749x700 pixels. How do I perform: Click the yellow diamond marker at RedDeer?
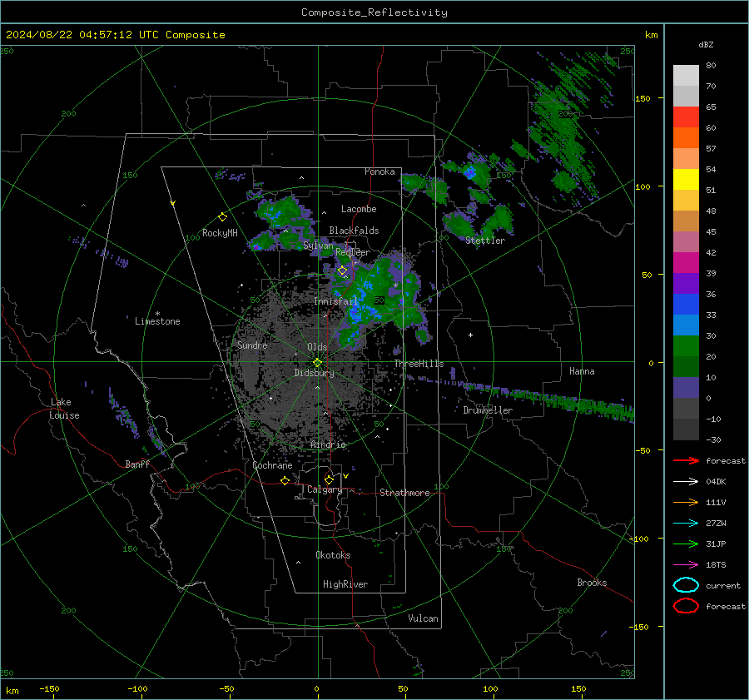click(343, 271)
